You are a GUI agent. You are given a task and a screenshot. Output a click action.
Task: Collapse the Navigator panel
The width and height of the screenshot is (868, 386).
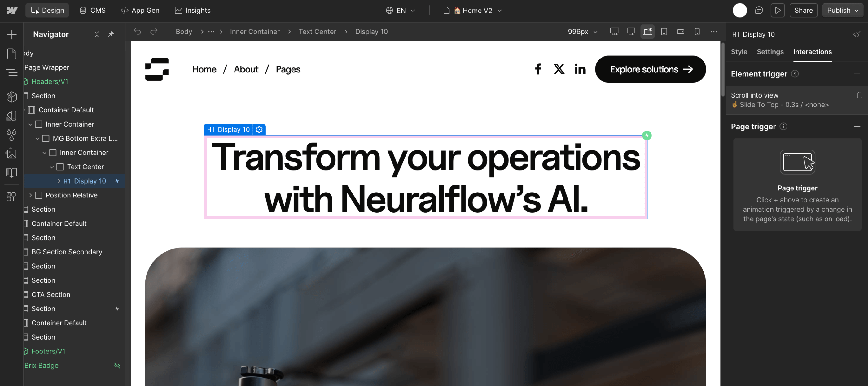(x=97, y=34)
